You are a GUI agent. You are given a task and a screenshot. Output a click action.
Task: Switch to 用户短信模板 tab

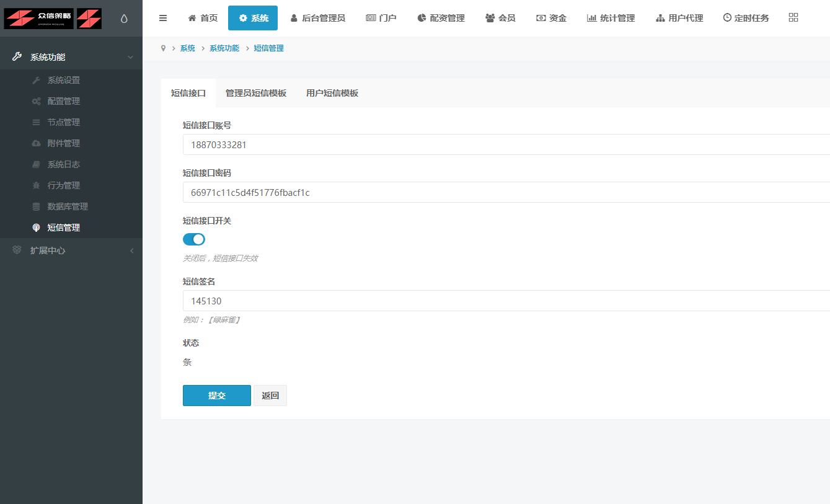(332, 93)
